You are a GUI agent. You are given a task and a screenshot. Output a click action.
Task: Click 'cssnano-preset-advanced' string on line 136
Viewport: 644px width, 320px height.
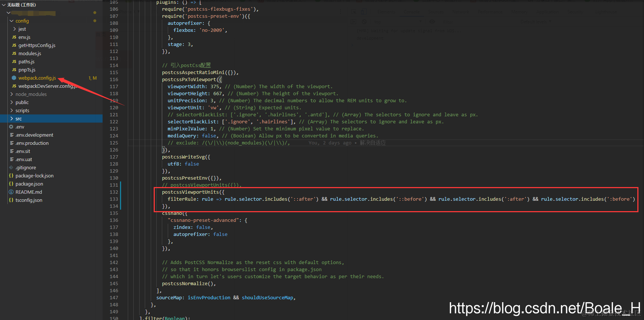click(x=203, y=220)
